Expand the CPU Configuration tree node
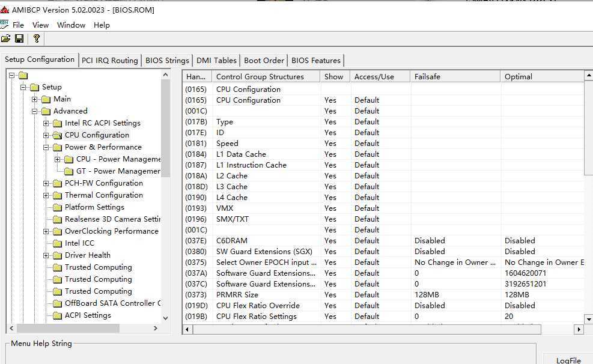 coord(46,135)
